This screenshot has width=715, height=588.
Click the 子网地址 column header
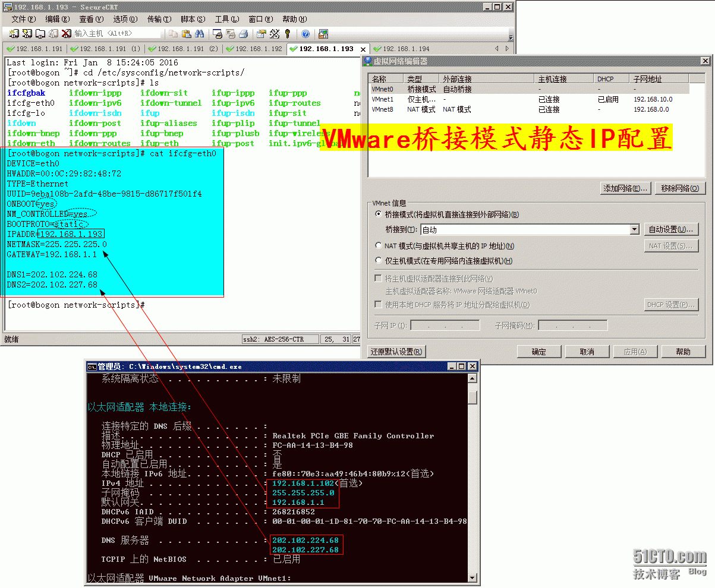(660, 79)
